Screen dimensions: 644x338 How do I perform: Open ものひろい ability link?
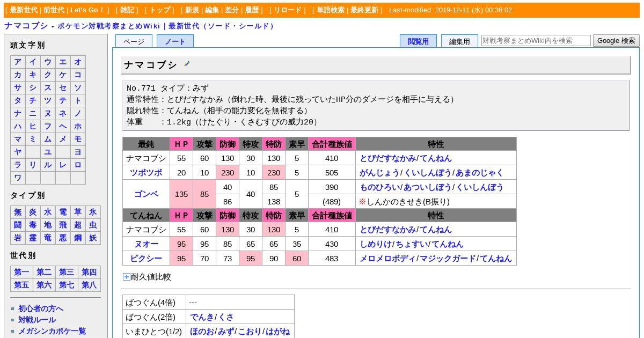pos(379,187)
